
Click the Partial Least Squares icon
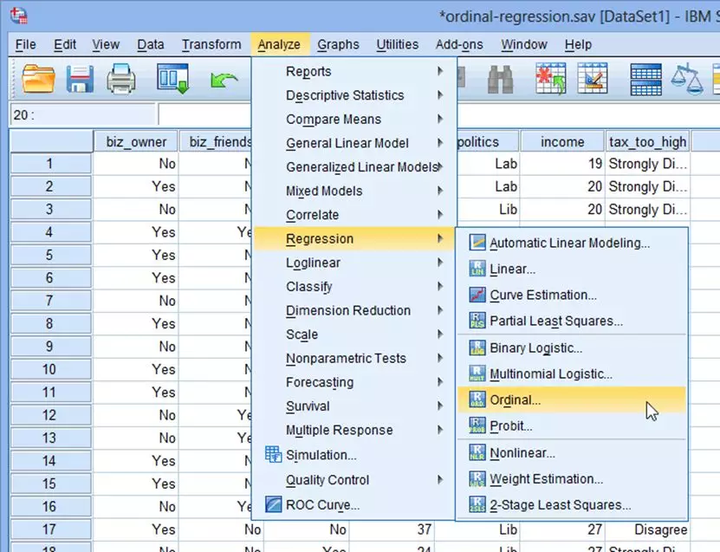point(477,320)
